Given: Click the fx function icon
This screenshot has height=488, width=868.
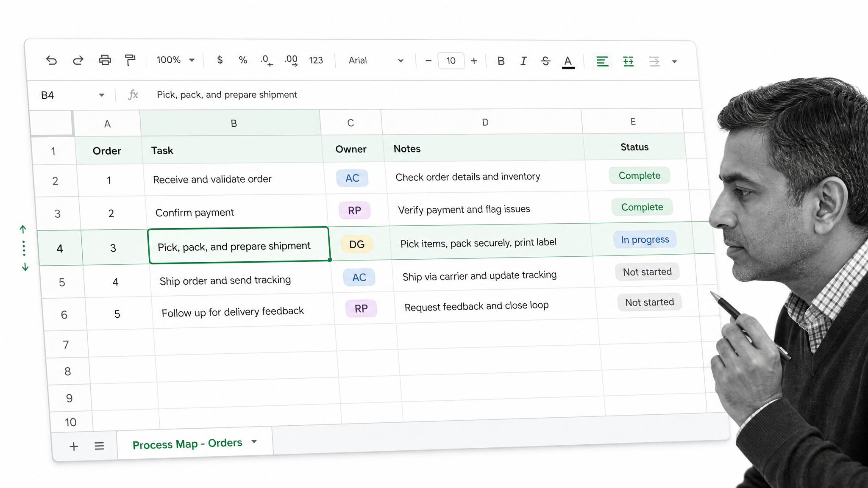Looking at the screenshot, I should coord(133,94).
